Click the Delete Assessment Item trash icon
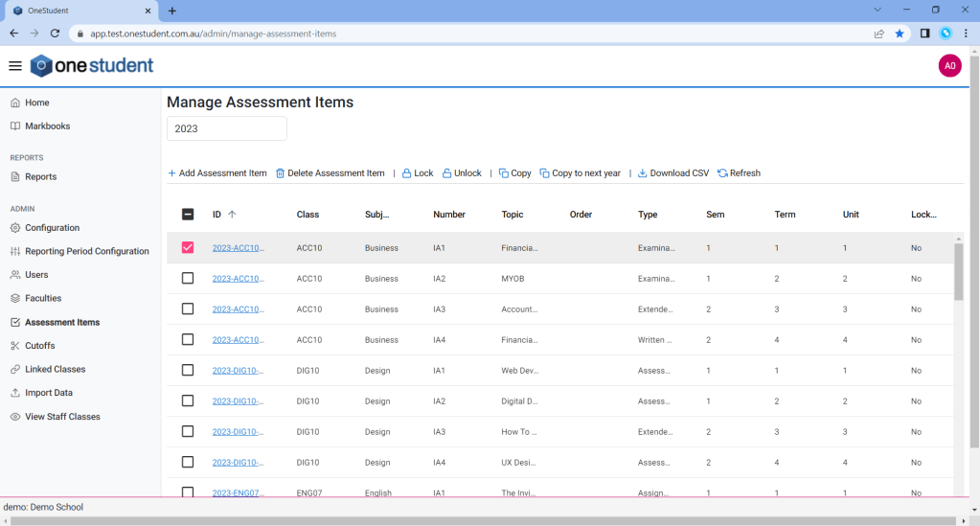Image resolution: width=980 pixels, height=526 pixels. click(281, 173)
